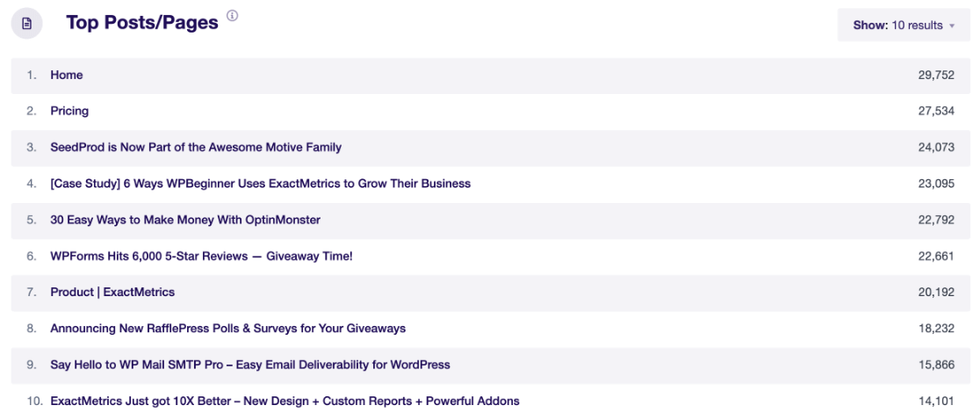980x420 pixels.
Task: Click the 27,534 count for Pricing
Action: tap(936, 112)
